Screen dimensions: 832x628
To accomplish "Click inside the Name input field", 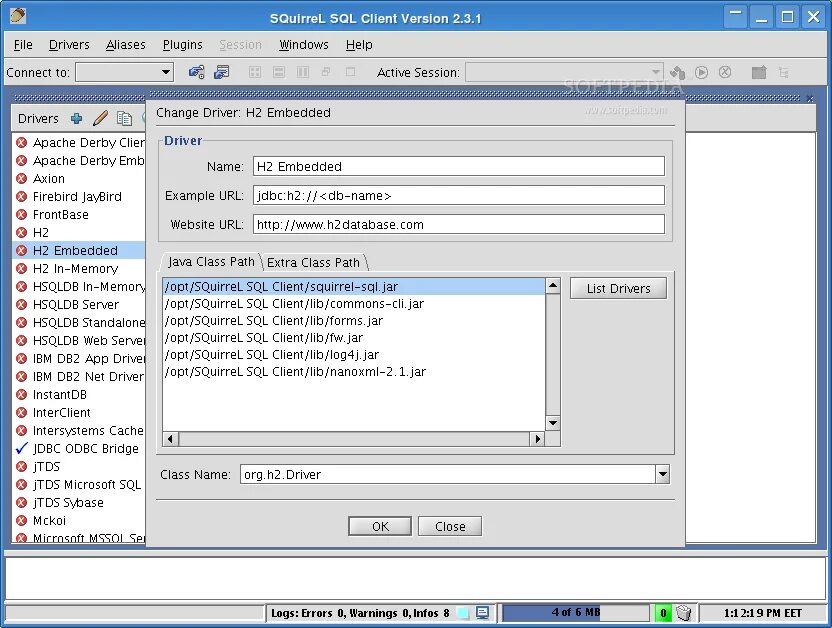I will [460, 166].
